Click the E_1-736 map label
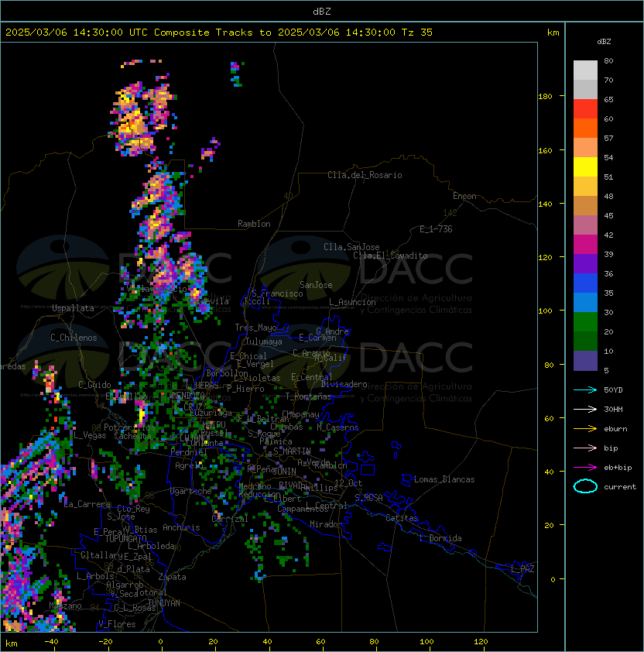This screenshot has height=652, width=644. click(436, 229)
